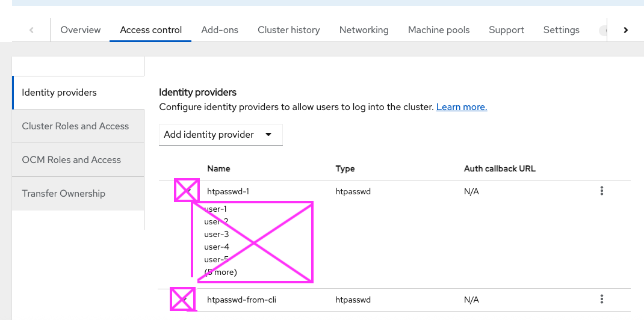Open kebab menu for htpasswd-1

point(601,191)
